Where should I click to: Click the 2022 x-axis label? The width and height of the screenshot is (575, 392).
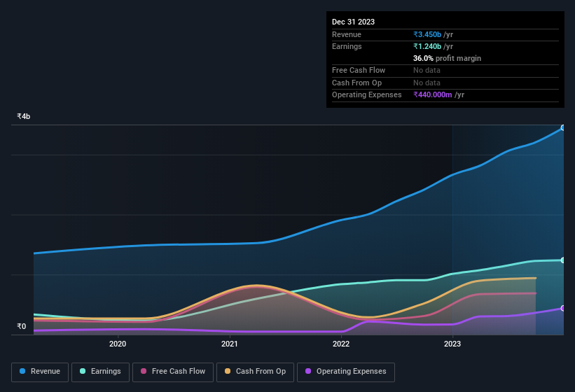point(341,344)
